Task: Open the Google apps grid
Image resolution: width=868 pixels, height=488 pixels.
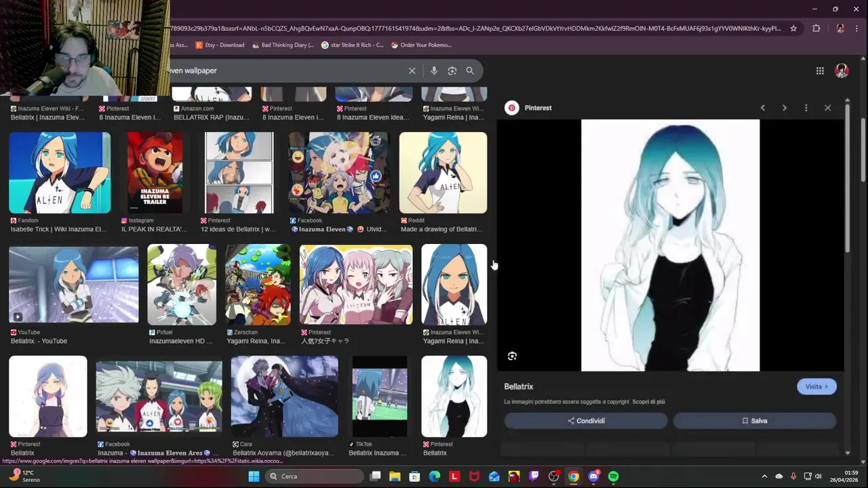Action: 820,70
